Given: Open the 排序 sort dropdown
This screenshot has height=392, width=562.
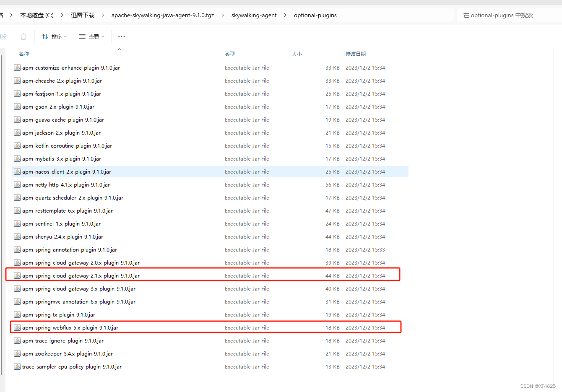Looking at the screenshot, I should (55, 36).
